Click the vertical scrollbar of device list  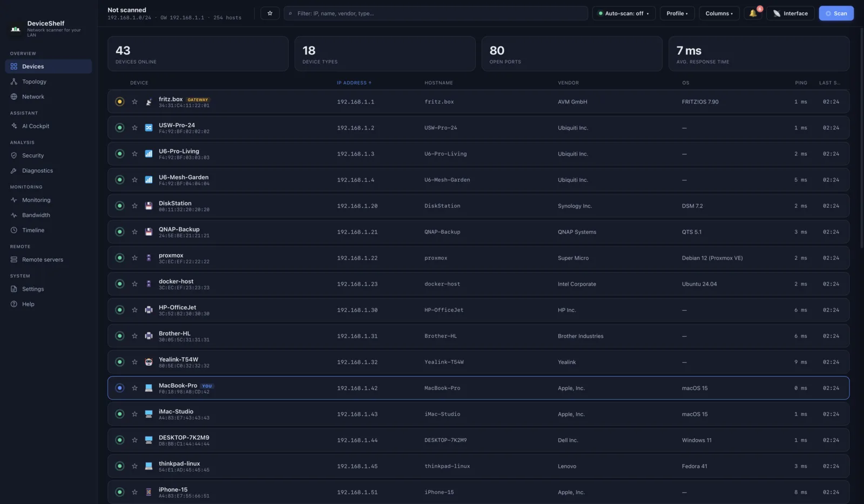coord(862,138)
